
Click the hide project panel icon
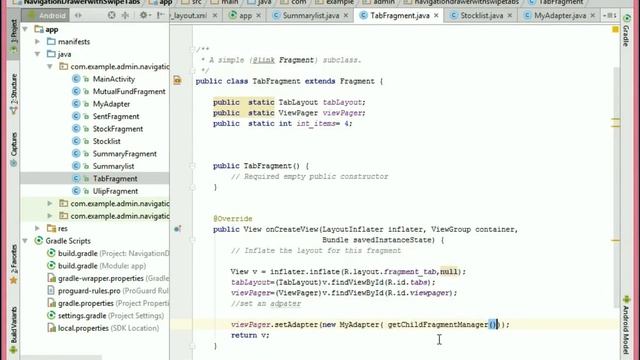[x=161, y=16]
